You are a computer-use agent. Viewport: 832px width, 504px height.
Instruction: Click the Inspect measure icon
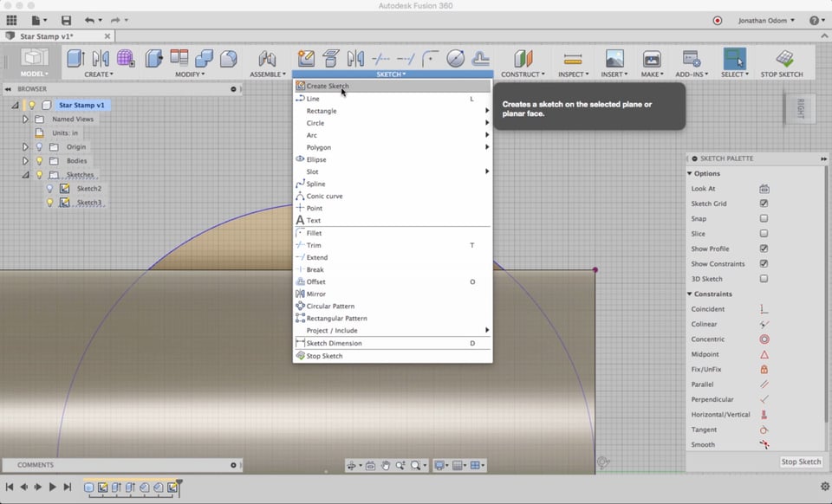573,58
